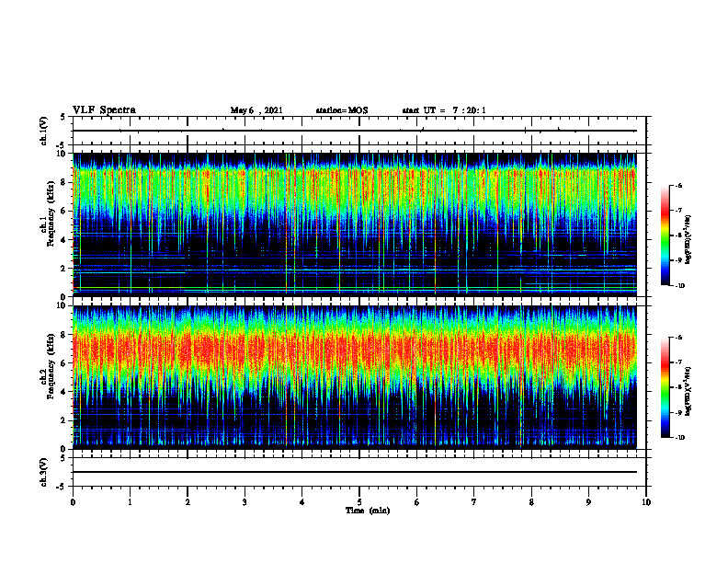Click the "2" kHz tick on ch.2 frequency axis

(64, 420)
